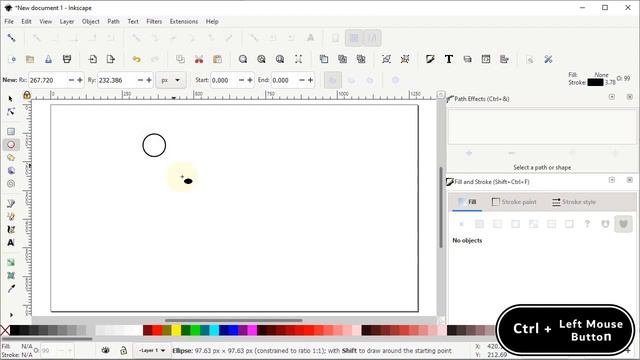Select the Gradient tool
Screen dimensions: 640x360
point(11,262)
